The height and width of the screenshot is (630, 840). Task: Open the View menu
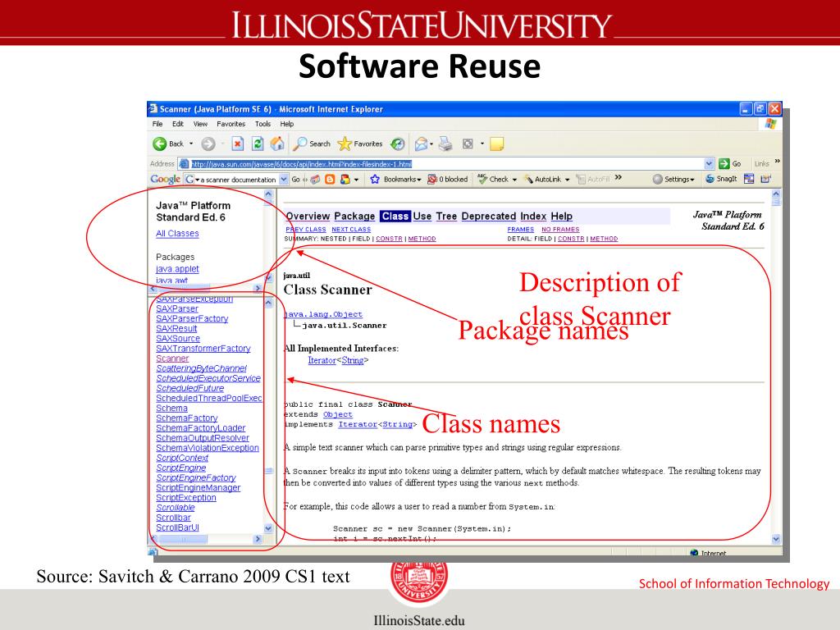coord(200,124)
